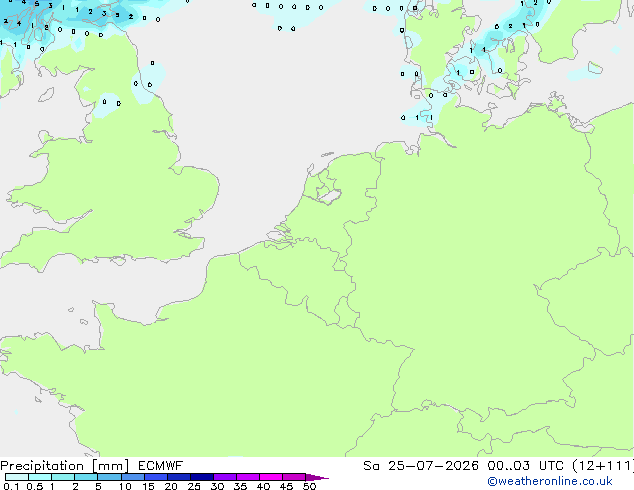Click the "50" legend value label
Viewport: 634px width, 490px height.
tap(309, 486)
